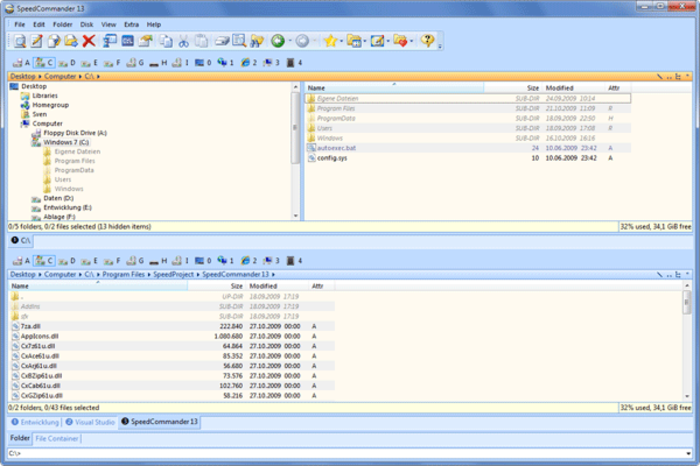Select drive D in top drive bar
The image size is (700, 466).
[67, 63]
